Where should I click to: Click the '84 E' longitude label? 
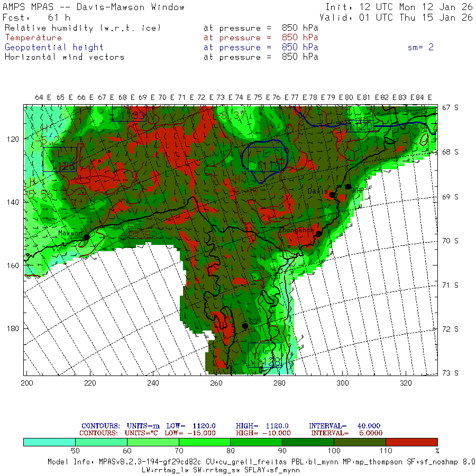coord(424,97)
